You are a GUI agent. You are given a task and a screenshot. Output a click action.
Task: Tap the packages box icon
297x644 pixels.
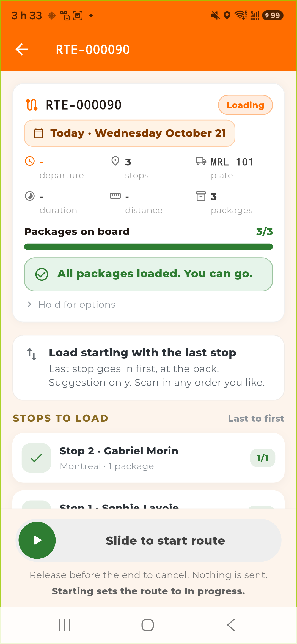(x=201, y=196)
